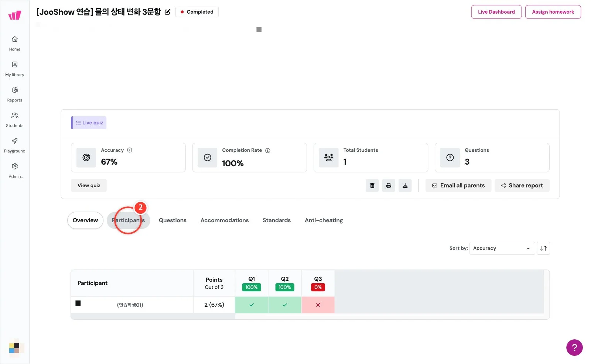591x364 pixels.
Task: Delete report using trash icon
Action: pyautogui.click(x=372, y=185)
